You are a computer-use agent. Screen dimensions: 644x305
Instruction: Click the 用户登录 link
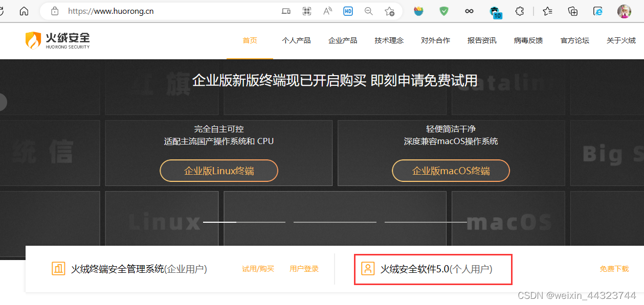(304, 269)
